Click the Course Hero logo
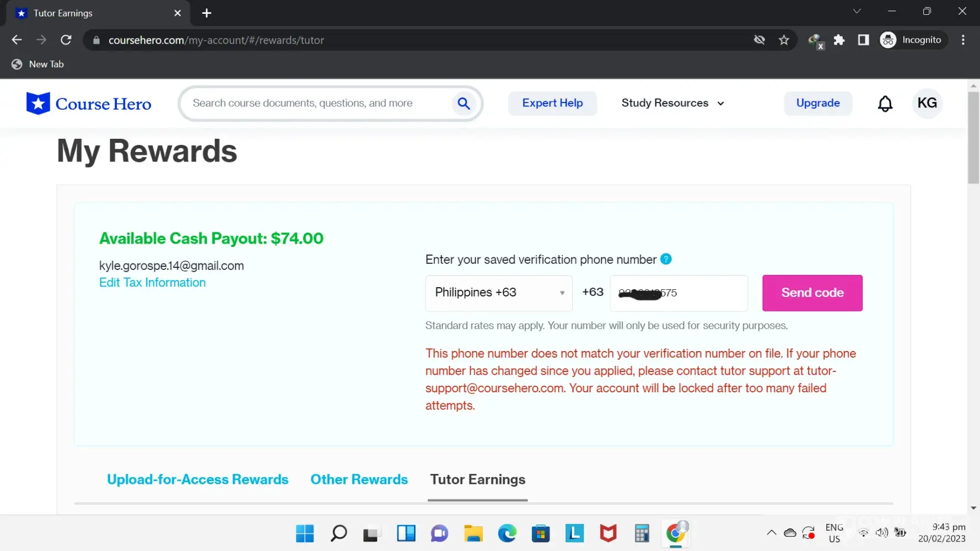The height and width of the screenshot is (551, 980). point(89,104)
